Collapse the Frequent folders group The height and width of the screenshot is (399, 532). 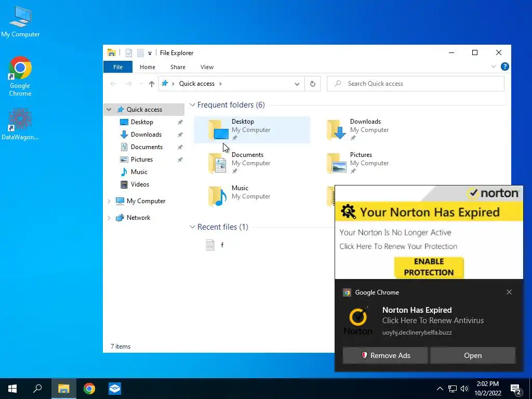click(x=192, y=105)
